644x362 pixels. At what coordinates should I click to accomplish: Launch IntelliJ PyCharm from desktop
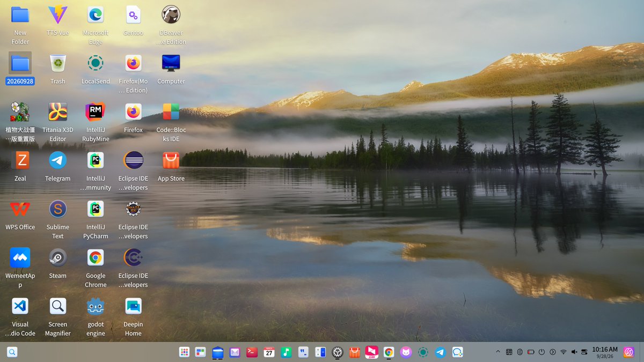(96, 209)
